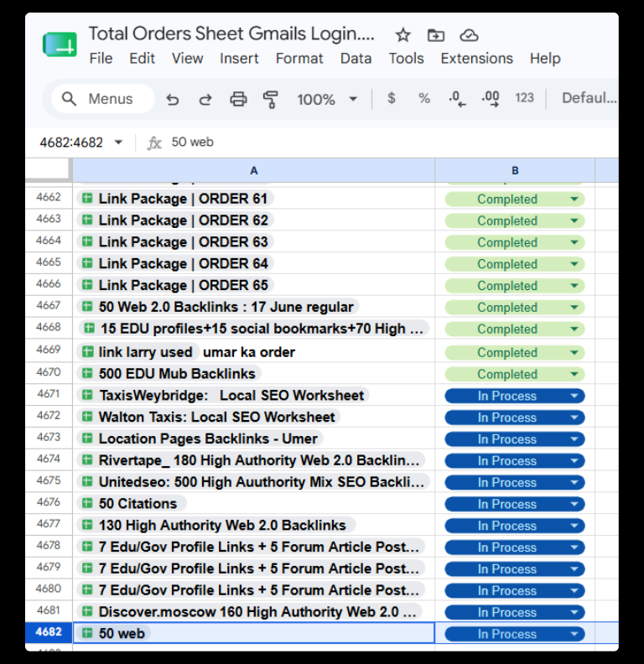
Task: Activate the paint format tool
Action: pos(270,99)
